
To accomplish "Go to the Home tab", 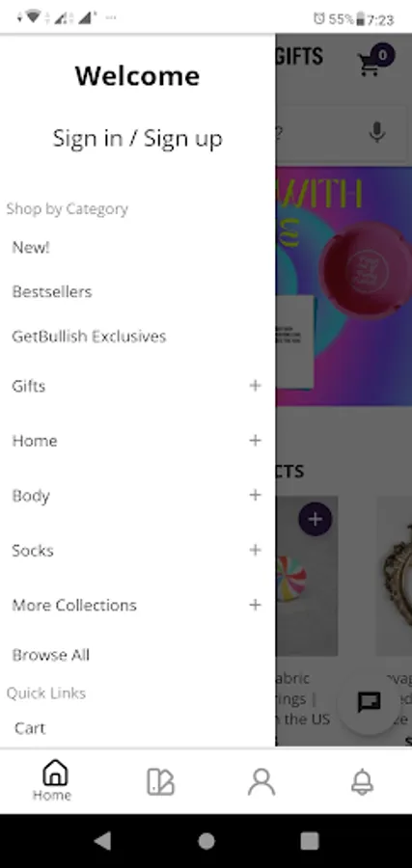I will (x=52, y=780).
